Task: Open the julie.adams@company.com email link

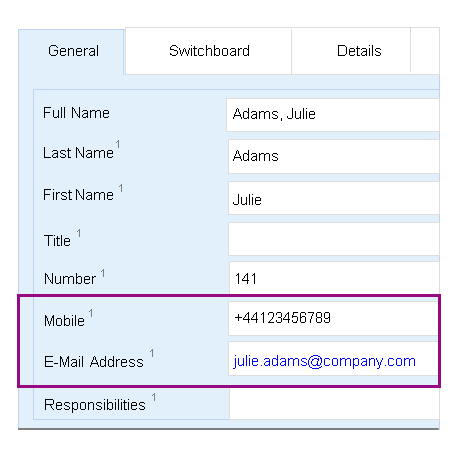Action: [324, 361]
